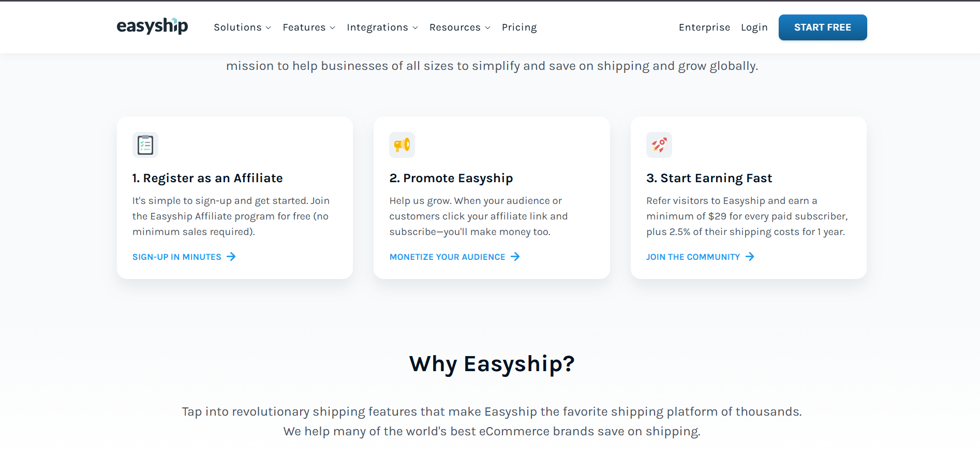Go to the Pricing page

point(519,27)
